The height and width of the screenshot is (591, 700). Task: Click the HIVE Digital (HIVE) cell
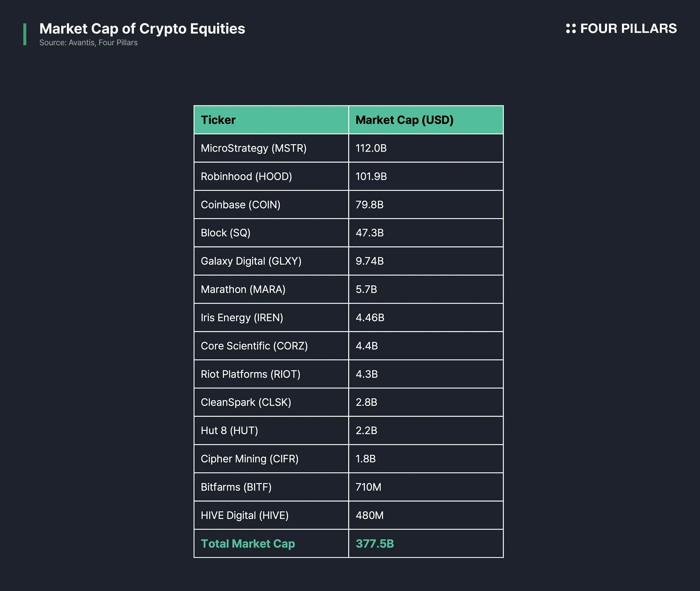pyautogui.click(x=245, y=515)
